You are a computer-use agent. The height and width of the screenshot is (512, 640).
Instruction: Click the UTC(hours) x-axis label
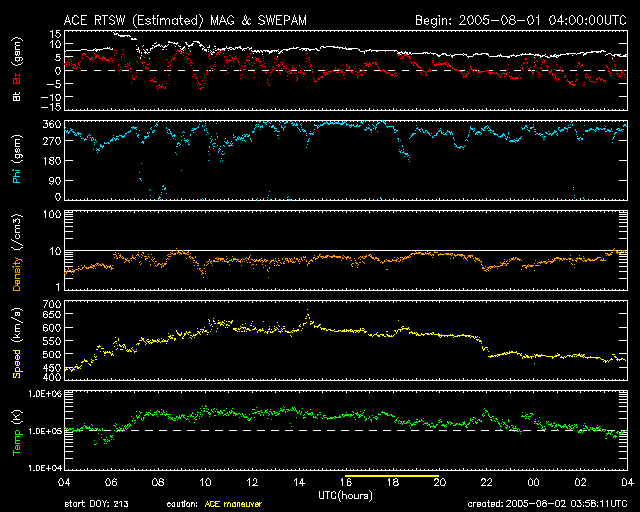(345, 494)
